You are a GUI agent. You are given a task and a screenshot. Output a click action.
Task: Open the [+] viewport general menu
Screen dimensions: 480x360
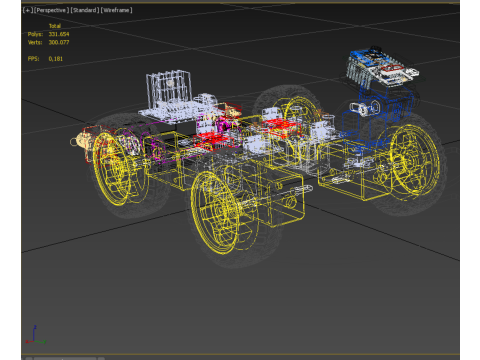click(28, 10)
